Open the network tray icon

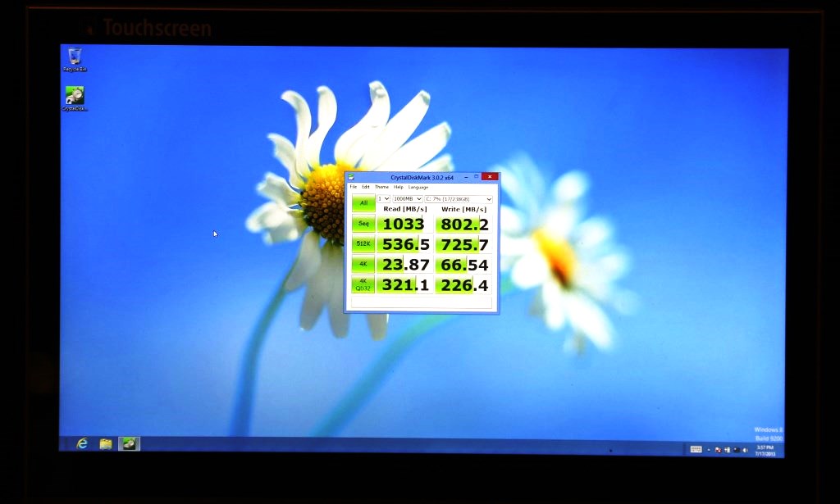pos(737,450)
